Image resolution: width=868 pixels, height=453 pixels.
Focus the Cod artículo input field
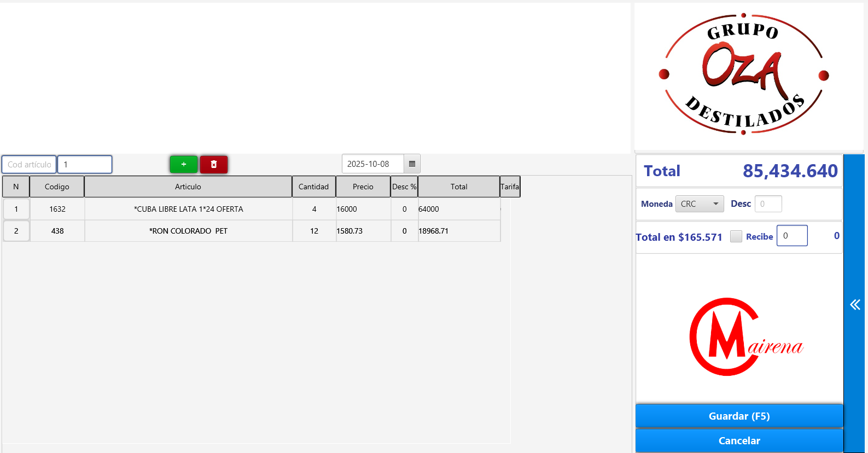(29, 164)
